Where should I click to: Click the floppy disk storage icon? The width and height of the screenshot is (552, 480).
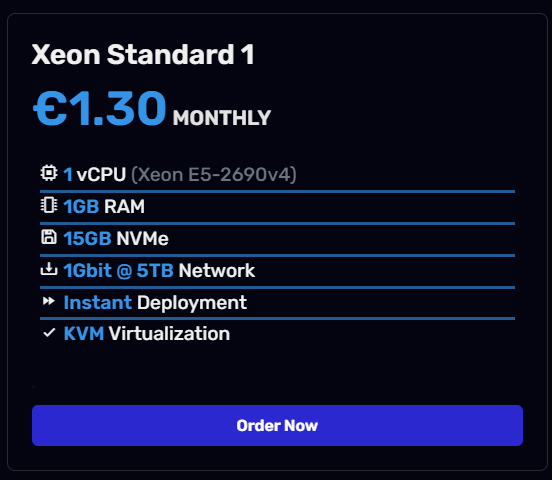[49, 237]
